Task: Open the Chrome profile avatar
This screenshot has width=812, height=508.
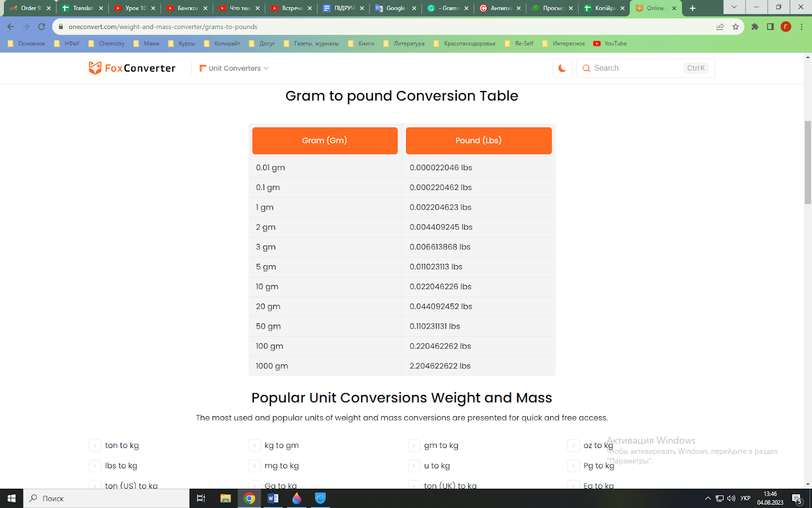Action: pyautogui.click(x=786, y=26)
